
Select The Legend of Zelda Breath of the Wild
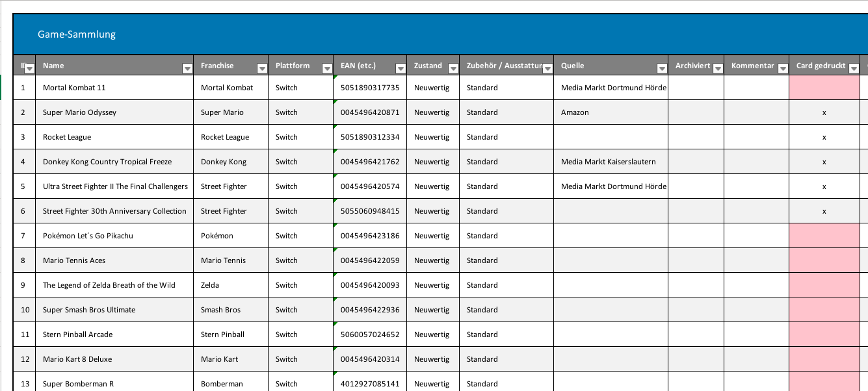(114, 285)
